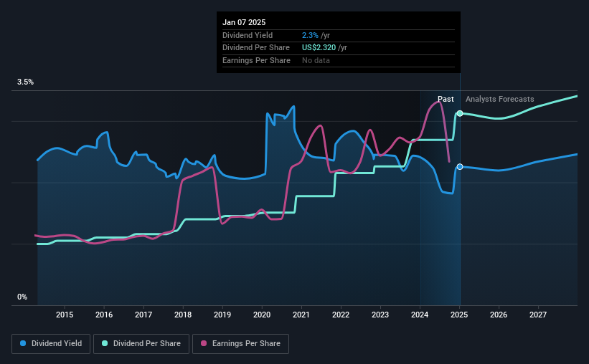Click the Analysts Forecasts label
This screenshot has width=589, height=364.
(499, 99)
